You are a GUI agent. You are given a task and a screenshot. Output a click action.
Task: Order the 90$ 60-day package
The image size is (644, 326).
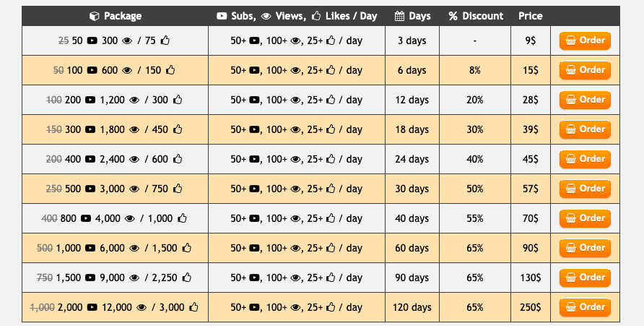[x=585, y=248]
